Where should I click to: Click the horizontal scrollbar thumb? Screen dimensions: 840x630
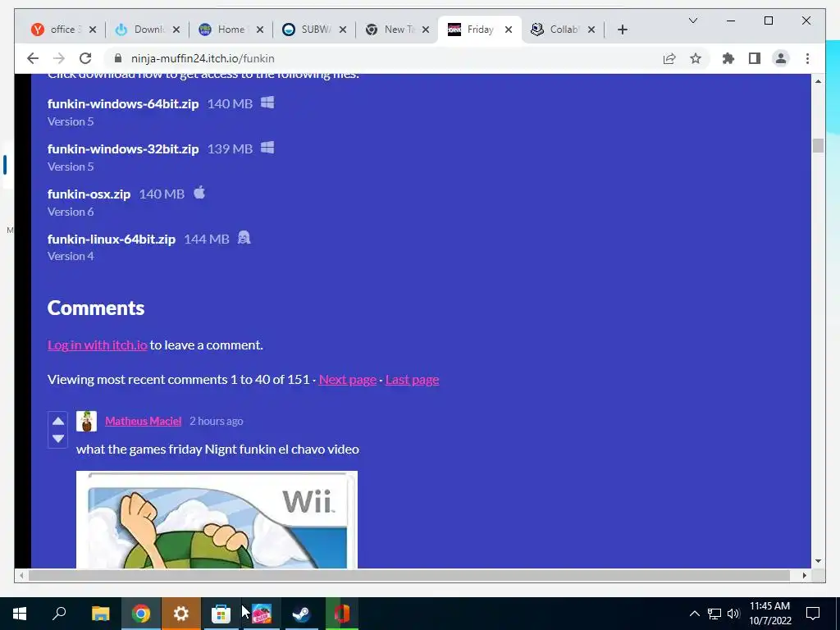coord(409,575)
